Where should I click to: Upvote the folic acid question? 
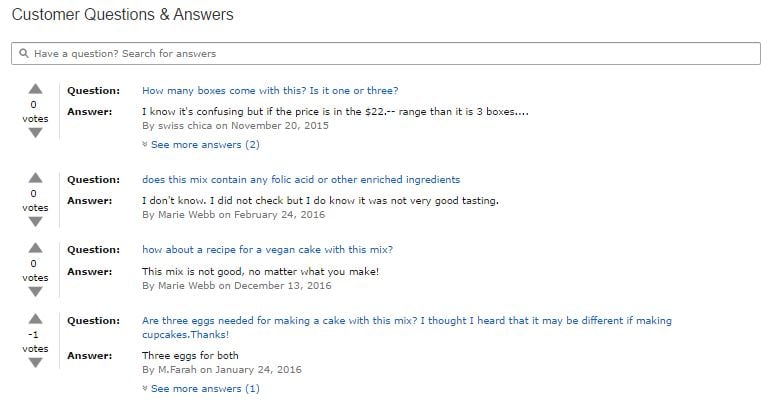(x=35, y=178)
